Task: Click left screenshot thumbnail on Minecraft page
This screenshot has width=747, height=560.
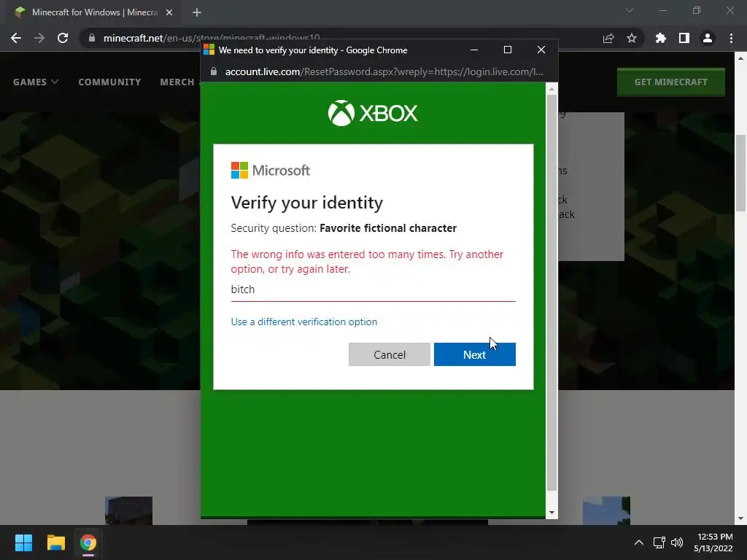Action: click(x=128, y=510)
